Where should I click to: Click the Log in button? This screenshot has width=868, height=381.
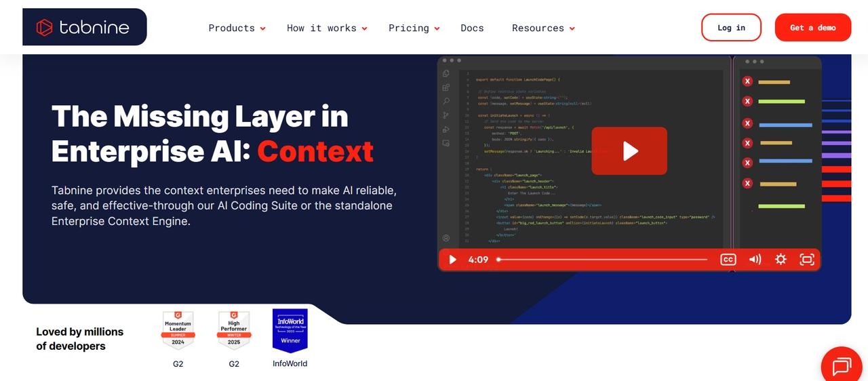pyautogui.click(x=731, y=28)
